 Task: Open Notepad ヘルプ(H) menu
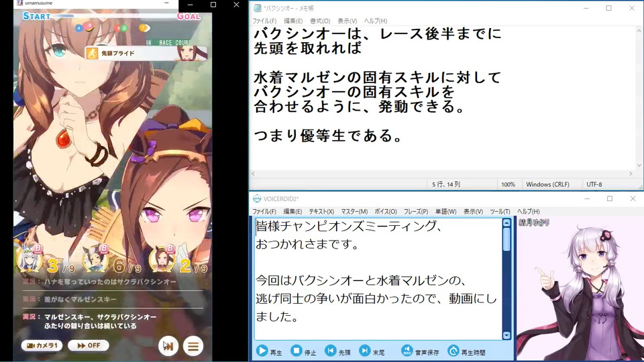tap(376, 21)
